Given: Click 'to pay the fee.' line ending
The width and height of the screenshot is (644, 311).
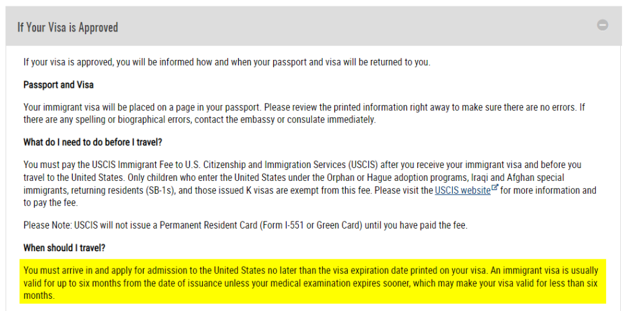Looking at the screenshot, I should [50, 203].
